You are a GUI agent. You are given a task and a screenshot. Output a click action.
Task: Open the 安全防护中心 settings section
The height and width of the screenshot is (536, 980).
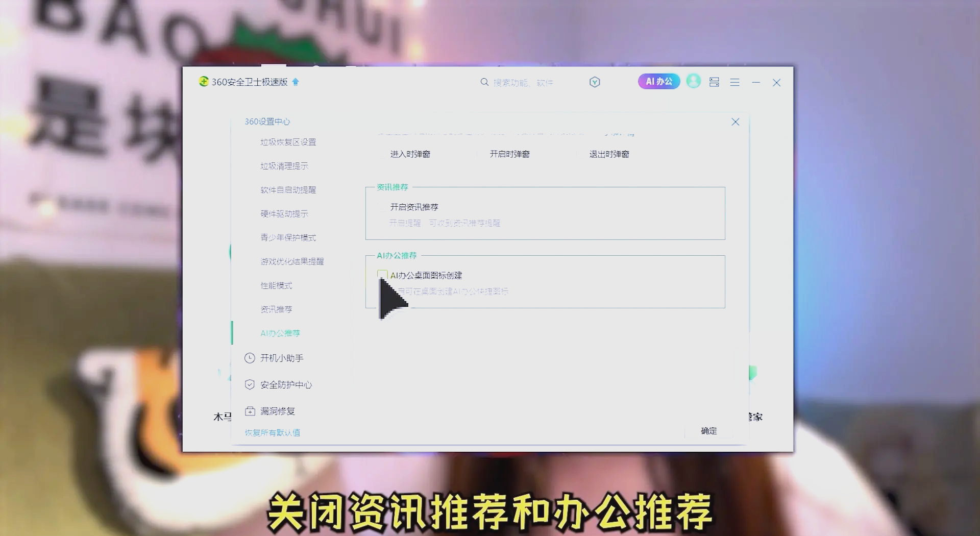286,385
